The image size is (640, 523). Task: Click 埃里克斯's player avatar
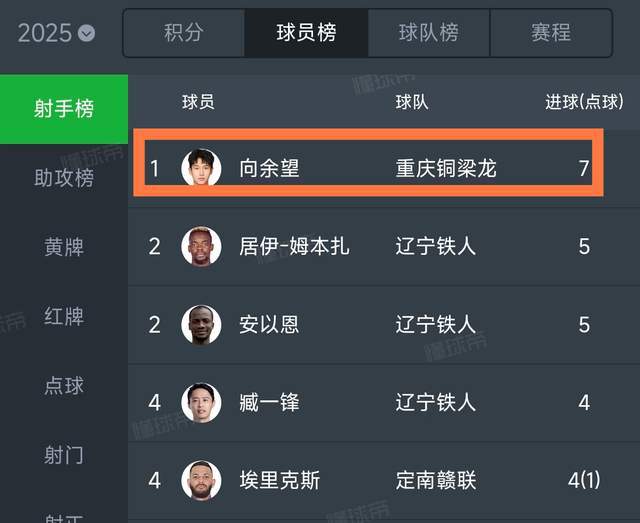click(201, 480)
